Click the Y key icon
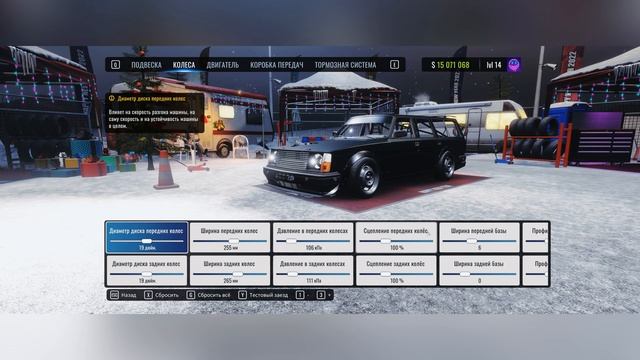The image size is (640, 360). [x=242, y=295]
